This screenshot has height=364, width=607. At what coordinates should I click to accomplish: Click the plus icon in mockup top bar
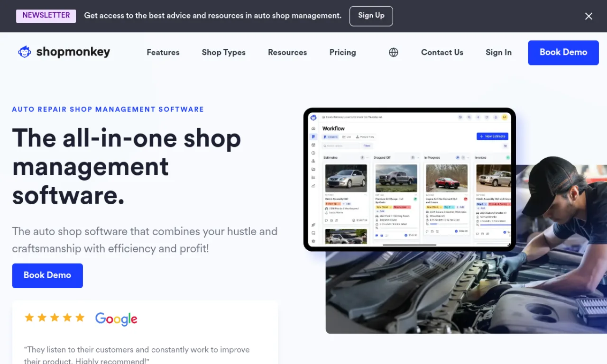click(478, 117)
